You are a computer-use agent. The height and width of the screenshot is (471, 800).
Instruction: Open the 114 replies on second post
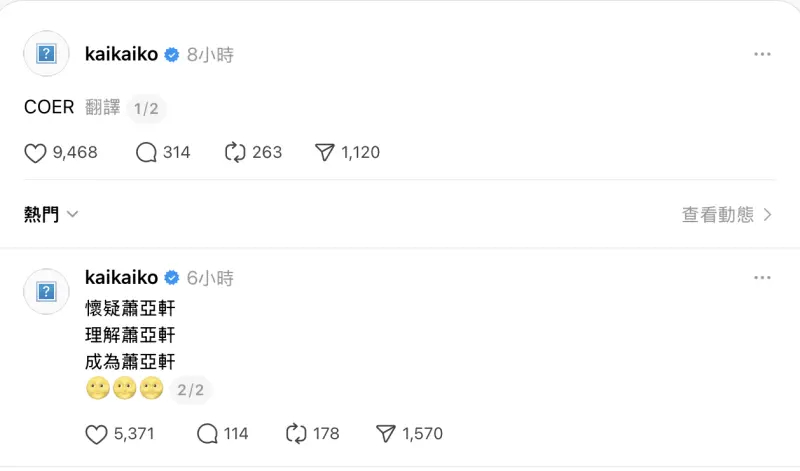coord(208,434)
